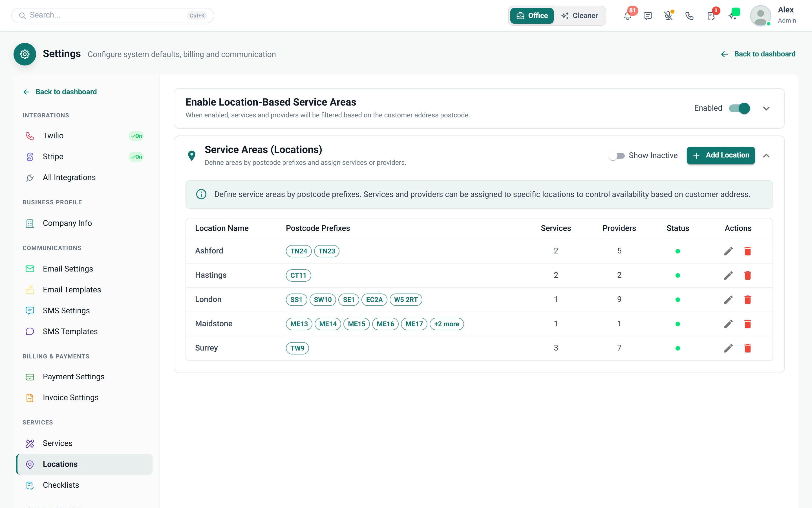Edit the Maidstone location

pos(728,324)
